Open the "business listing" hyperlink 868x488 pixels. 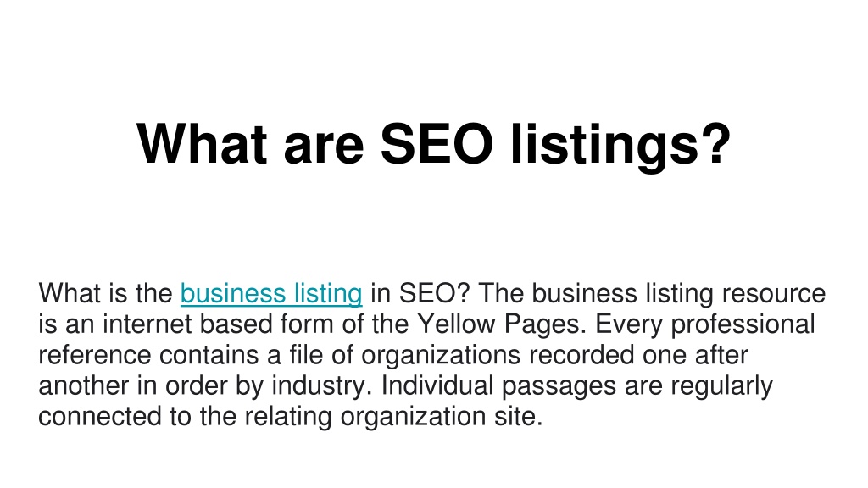point(271,294)
